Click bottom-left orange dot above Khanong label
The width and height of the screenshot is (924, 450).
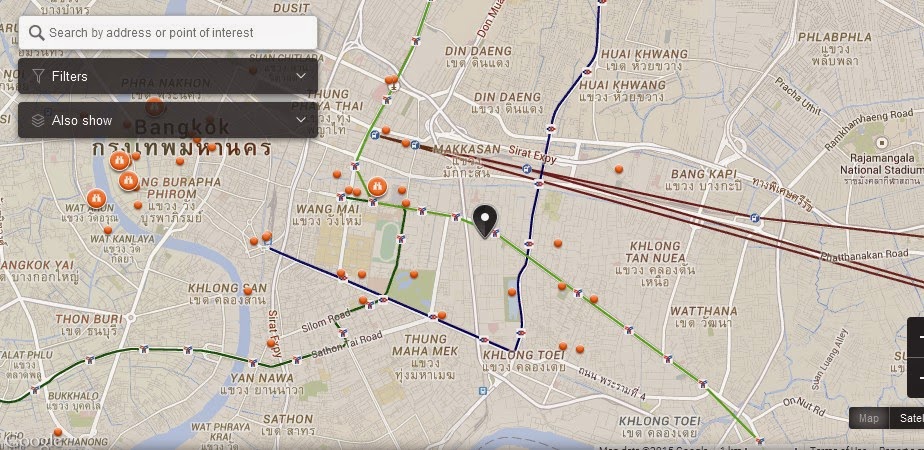tap(58, 432)
